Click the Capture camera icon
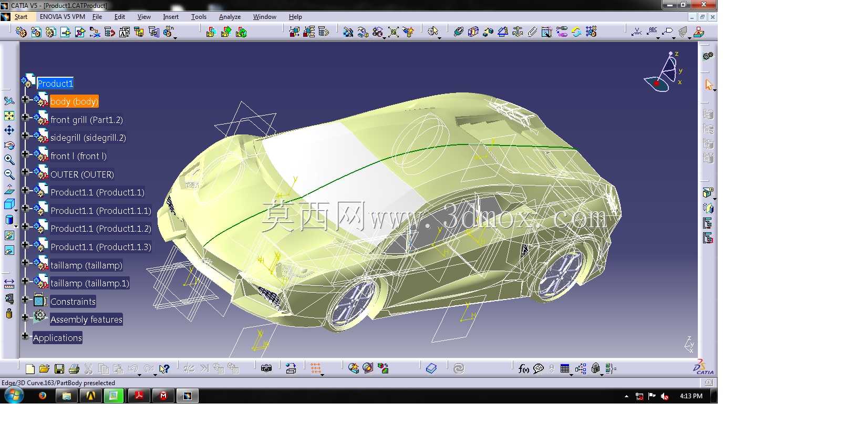 tap(266, 369)
